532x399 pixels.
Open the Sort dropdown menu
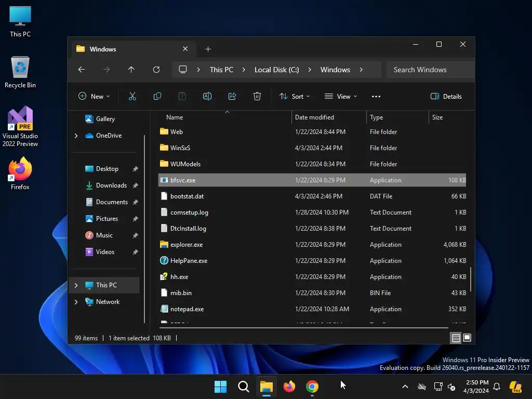point(295,96)
